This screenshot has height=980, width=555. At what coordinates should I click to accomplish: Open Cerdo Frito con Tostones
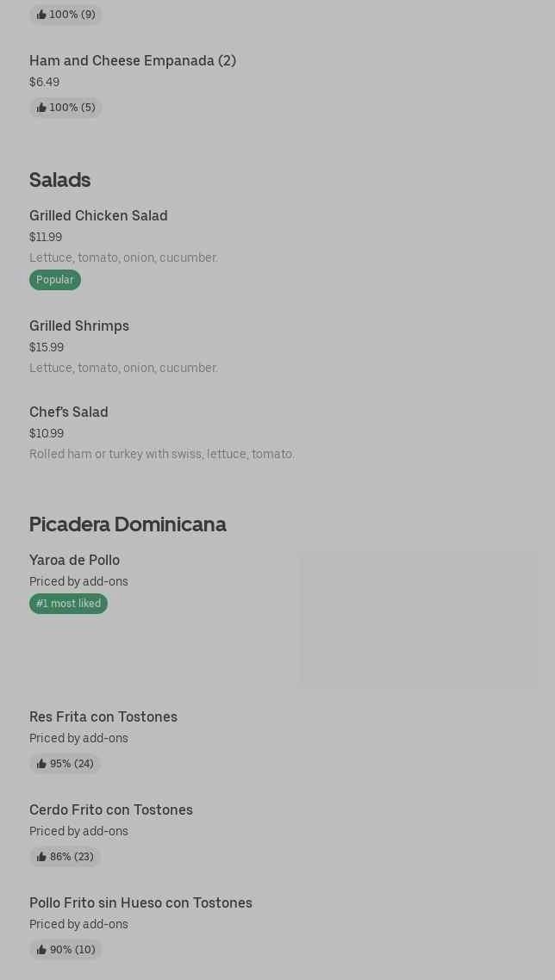111,809
